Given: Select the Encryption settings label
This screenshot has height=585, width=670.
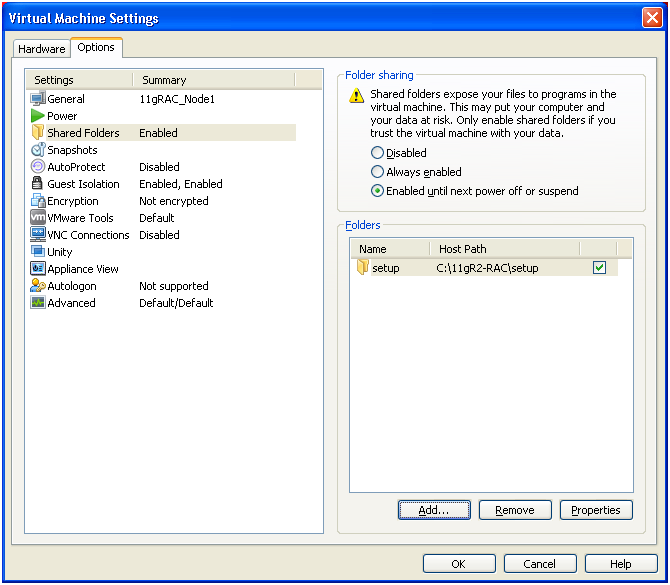Looking at the screenshot, I should coord(73,201).
